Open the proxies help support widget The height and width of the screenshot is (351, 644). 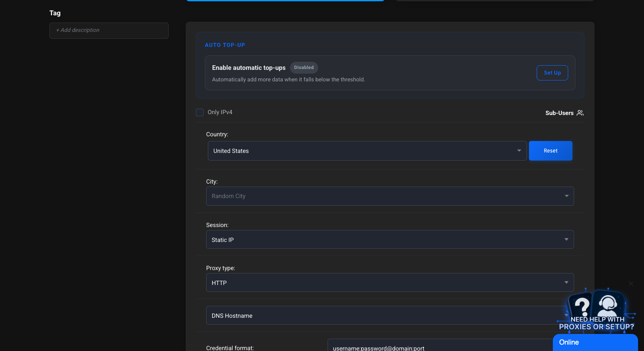coord(596,310)
